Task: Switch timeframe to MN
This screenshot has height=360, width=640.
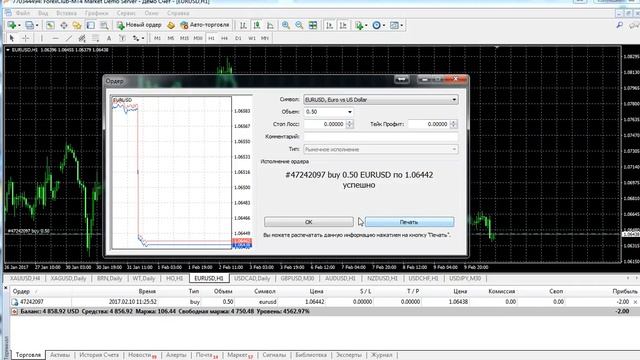Action: coord(265,38)
